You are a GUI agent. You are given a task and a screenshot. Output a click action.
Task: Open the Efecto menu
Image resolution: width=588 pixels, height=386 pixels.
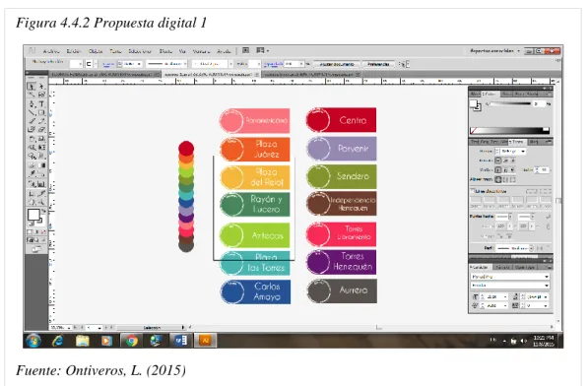pos(165,51)
